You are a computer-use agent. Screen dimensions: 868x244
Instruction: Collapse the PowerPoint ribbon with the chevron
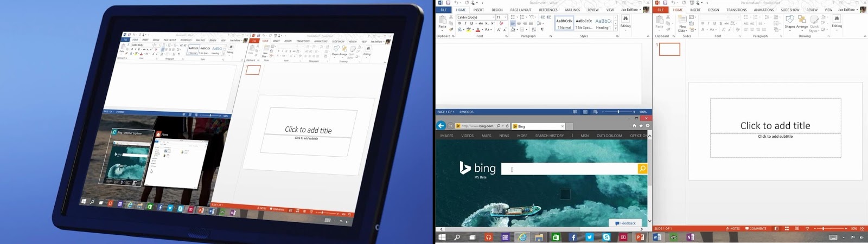click(865, 36)
